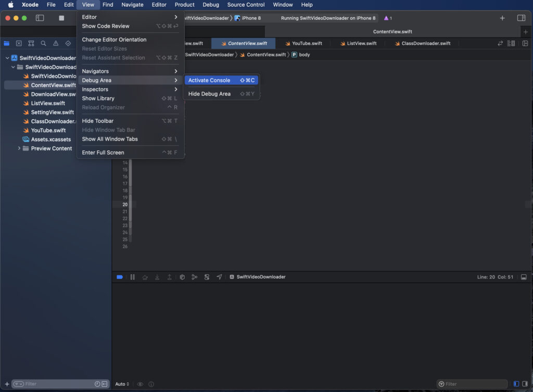The width and height of the screenshot is (533, 392).
Task: Toggle the inspectors panel button in toolbar
Action: tap(521, 18)
